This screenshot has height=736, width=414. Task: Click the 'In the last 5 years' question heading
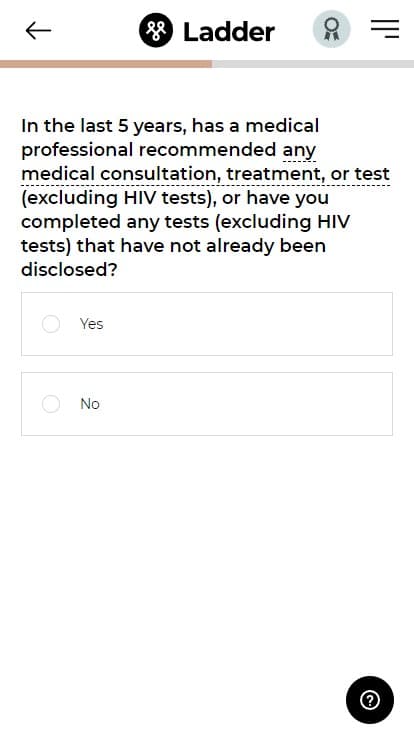(206, 197)
